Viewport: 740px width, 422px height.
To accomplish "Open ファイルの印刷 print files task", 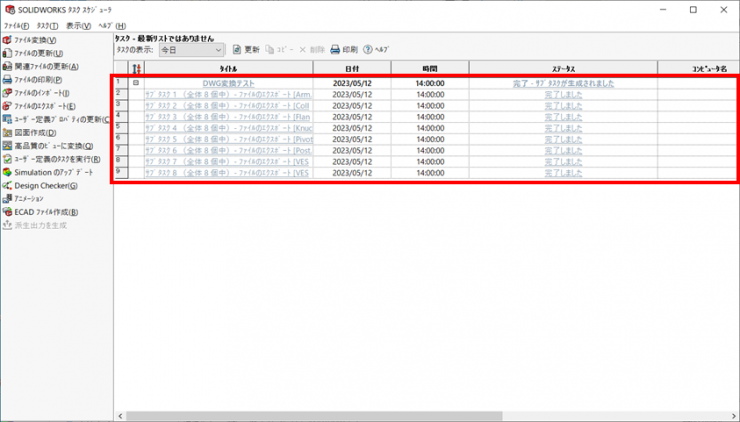I will pos(38,80).
